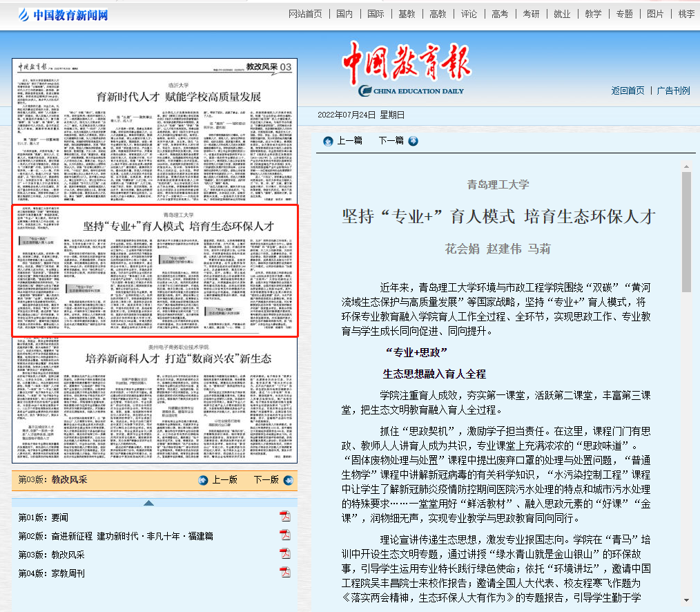Click the 上一版 previous page arrow icon
Viewport: 700px width, 612px height.
pyautogui.click(x=203, y=479)
